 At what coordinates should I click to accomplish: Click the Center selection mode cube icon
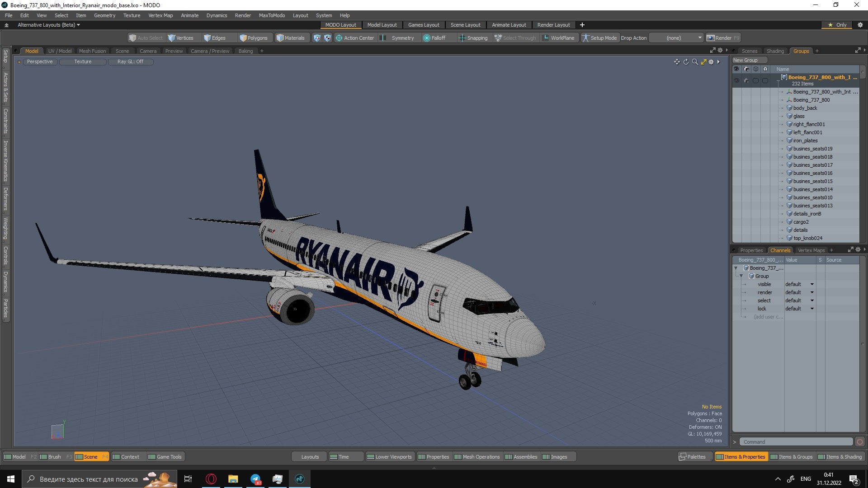[x=327, y=38]
